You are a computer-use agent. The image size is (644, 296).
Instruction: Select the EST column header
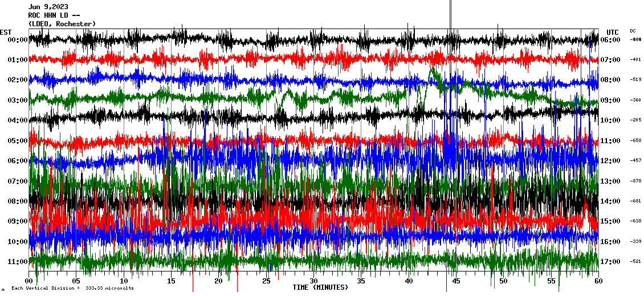click(x=6, y=32)
